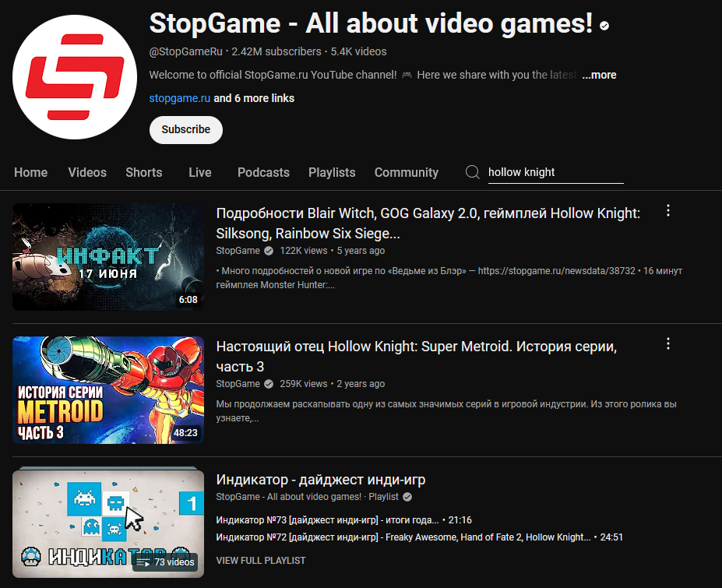Open the Live tab
The width and height of the screenshot is (722, 588).
(200, 172)
